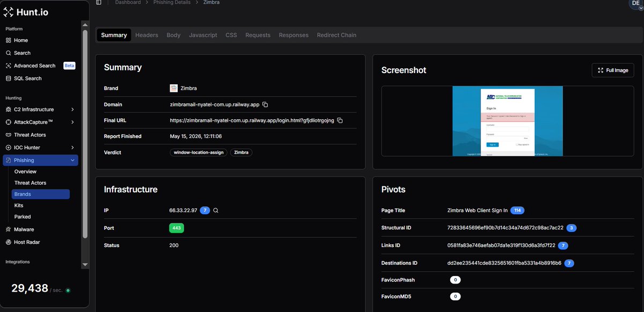Switch to the Javascript tab
644x312 pixels.
click(x=203, y=35)
